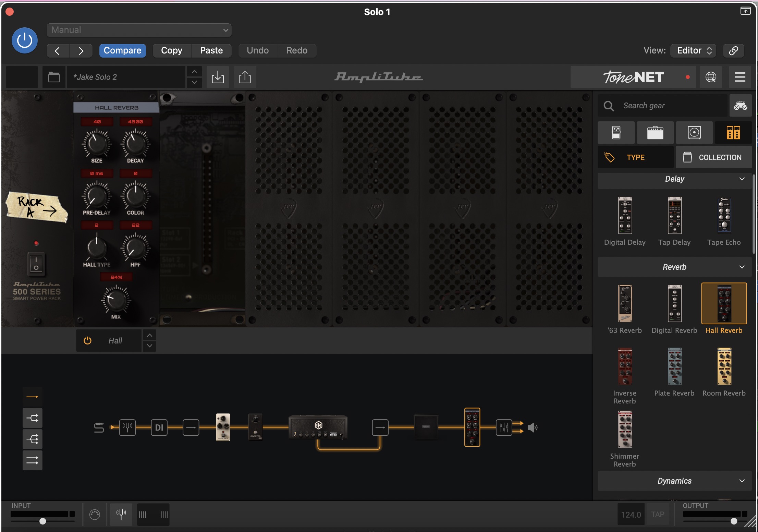Click the DECAY knob on Hall Reverb
This screenshot has width=758, height=532.
pyautogui.click(x=135, y=143)
